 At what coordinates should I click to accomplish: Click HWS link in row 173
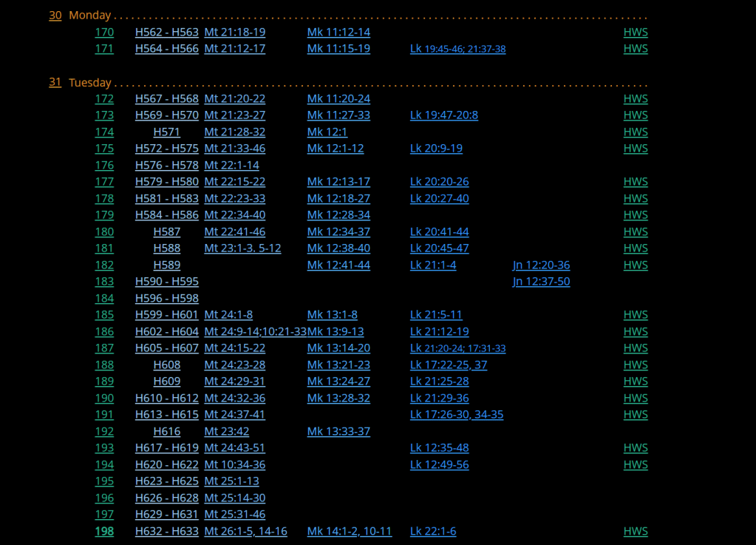(x=635, y=115)
